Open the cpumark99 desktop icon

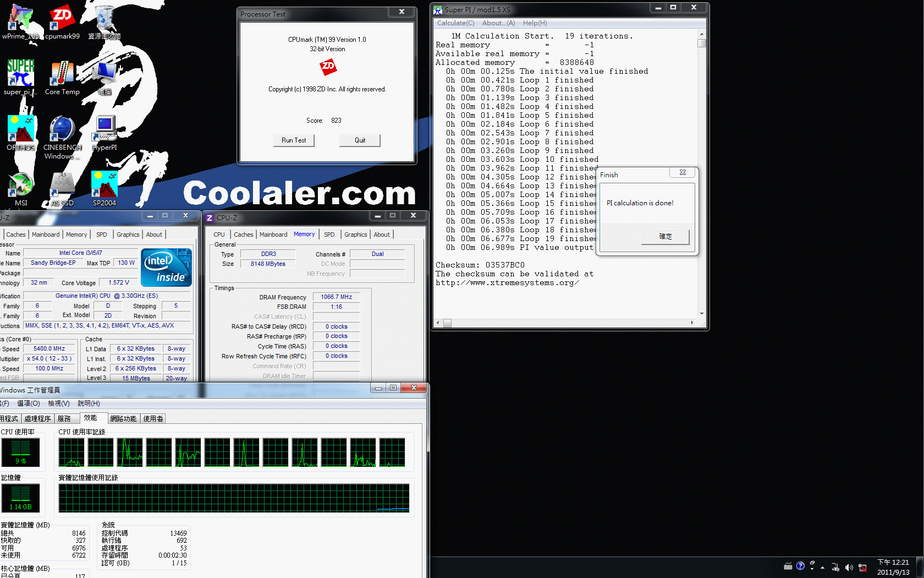[x=62, y=21]
